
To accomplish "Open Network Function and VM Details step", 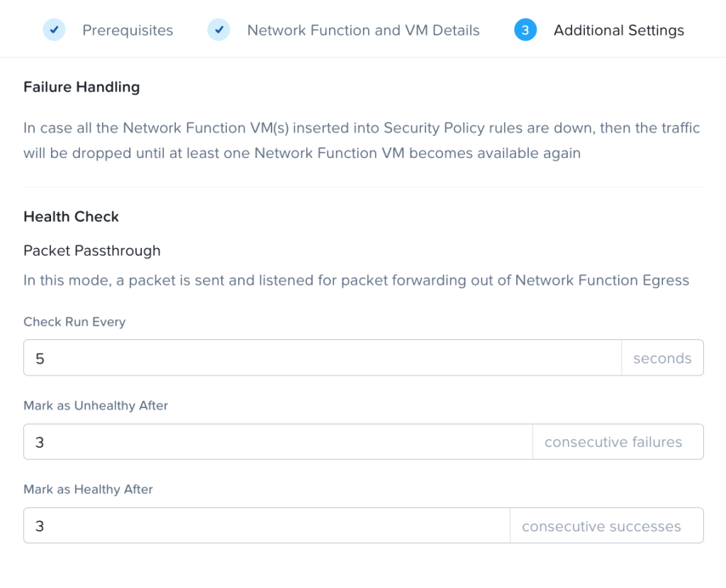I will [x=363, y=30].
